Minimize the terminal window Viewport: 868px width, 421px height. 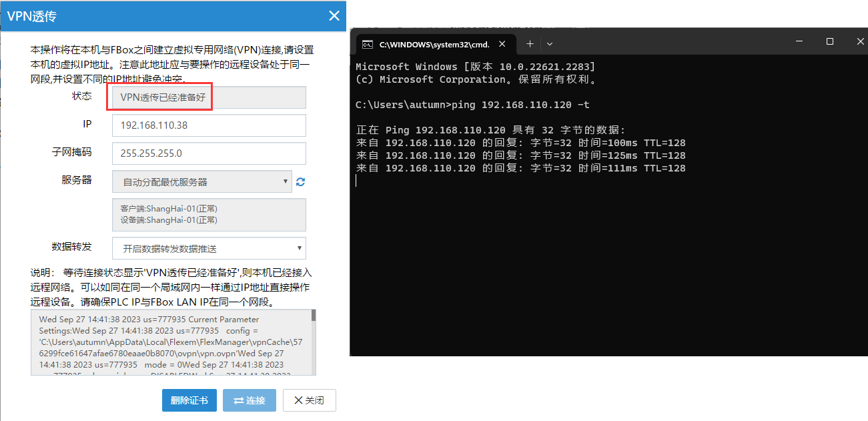point(799,41)
